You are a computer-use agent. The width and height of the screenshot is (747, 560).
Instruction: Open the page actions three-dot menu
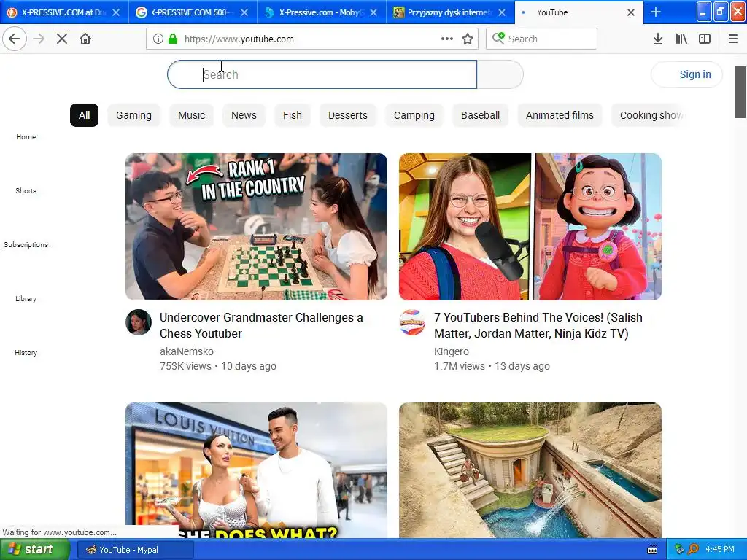click(447, 39)
